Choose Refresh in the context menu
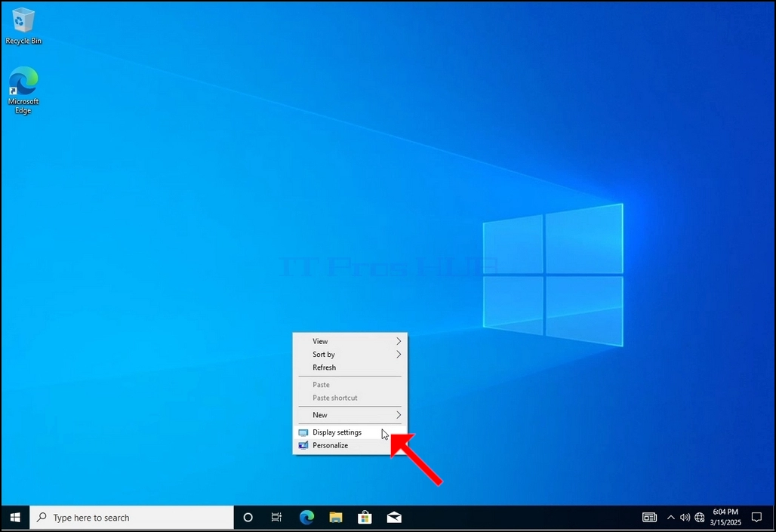Screen dimensions: 776x532 350,367
